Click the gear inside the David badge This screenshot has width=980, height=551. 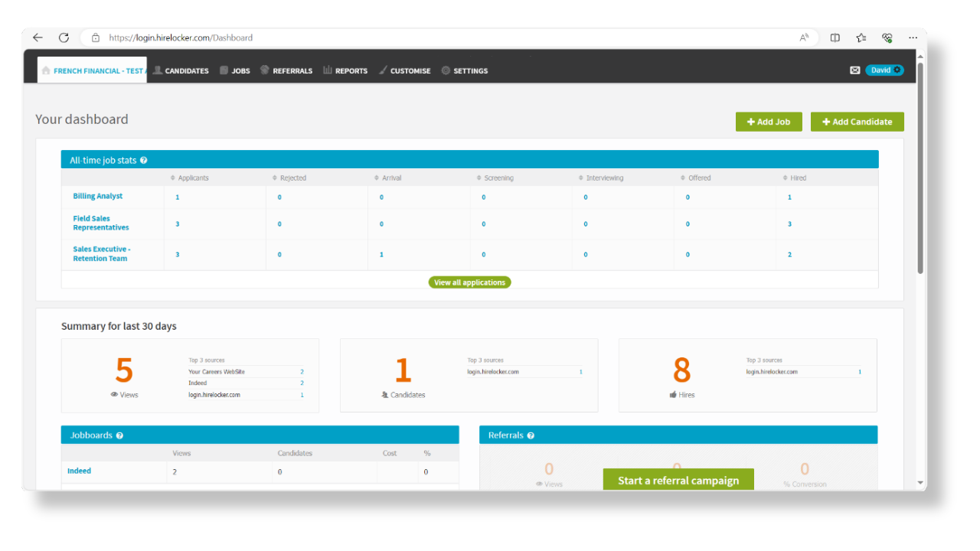click(x=896, y=70)
